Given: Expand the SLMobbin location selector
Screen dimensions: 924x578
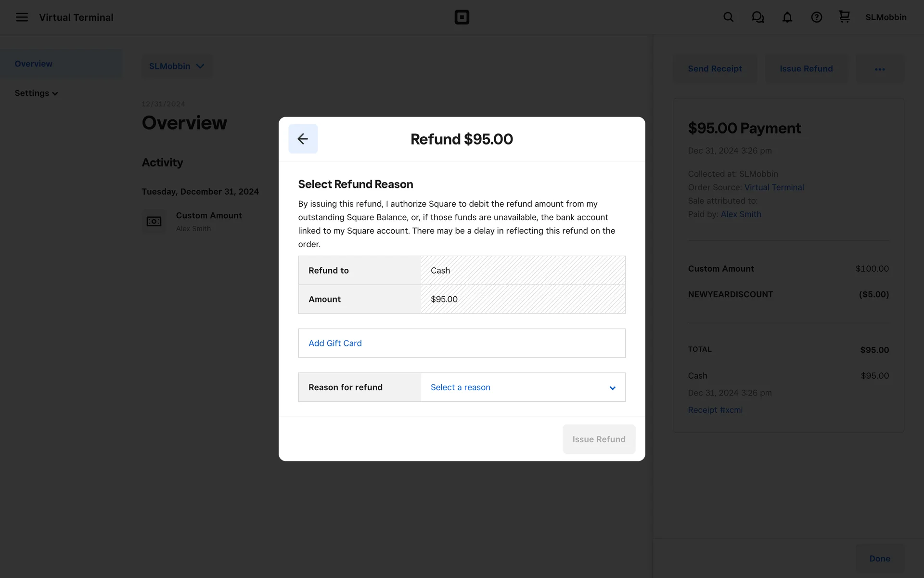Looking at the screenshot, I should [x=177, y=66].
